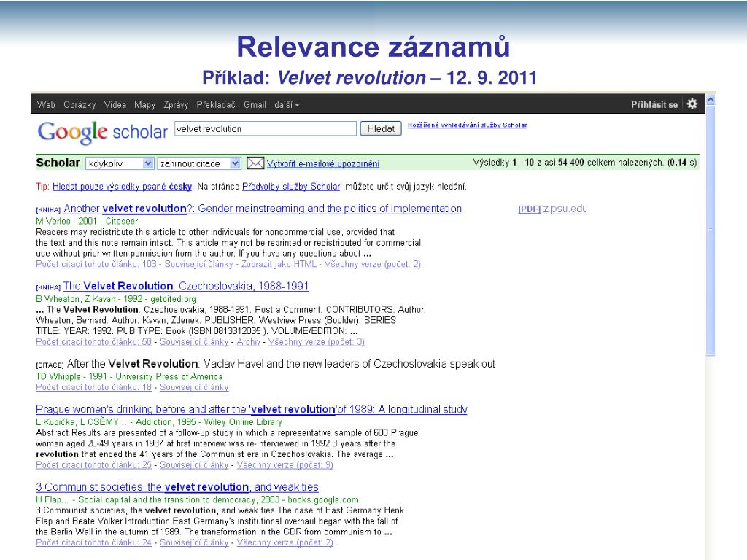Go to Obrázky in top bar
Image resolution: width=747 pixels, height=560 pixels.
coord(80,105)
